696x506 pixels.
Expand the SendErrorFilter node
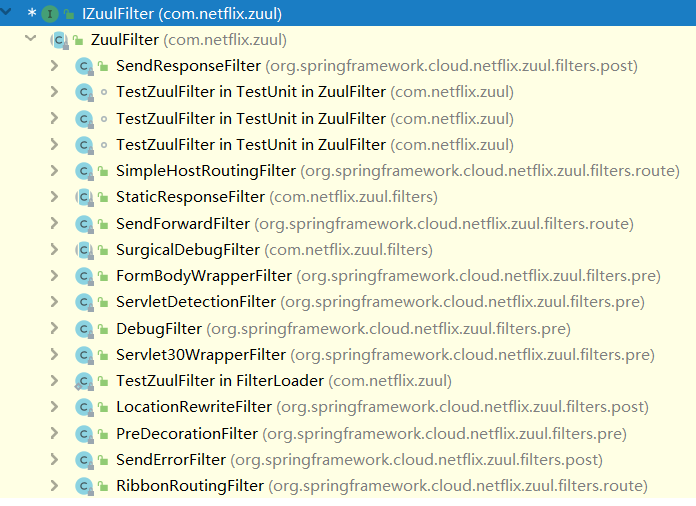pyautogui.click(x=55, y=459)
